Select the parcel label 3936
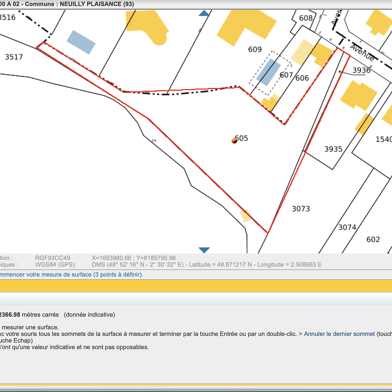 point(362,70)
